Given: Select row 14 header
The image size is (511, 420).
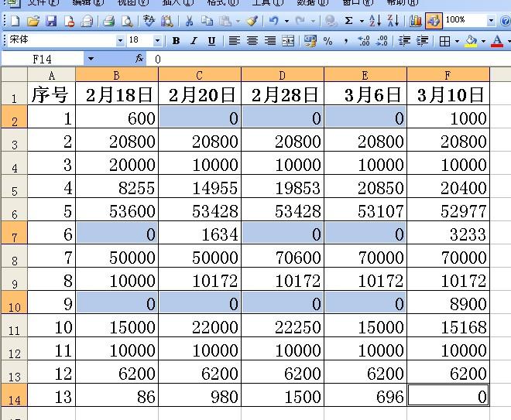Looking at the screenshot, I should [15, 395].
